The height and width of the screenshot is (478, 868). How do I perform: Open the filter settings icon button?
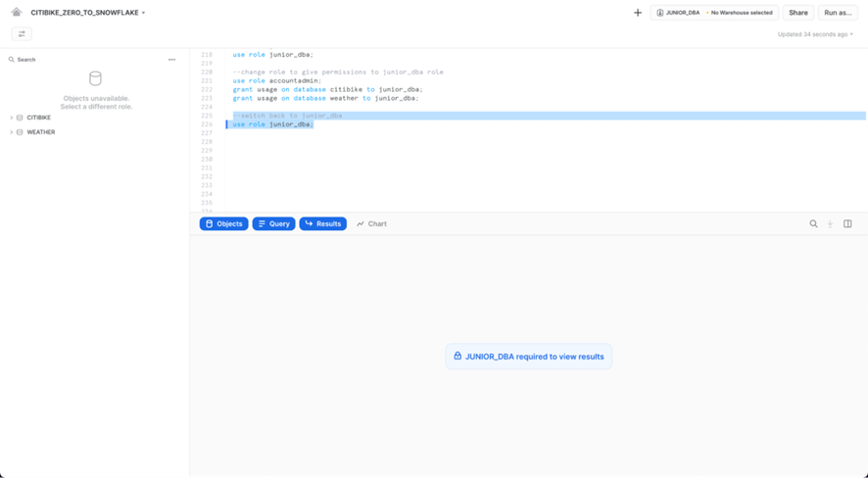tap(22, 34)
